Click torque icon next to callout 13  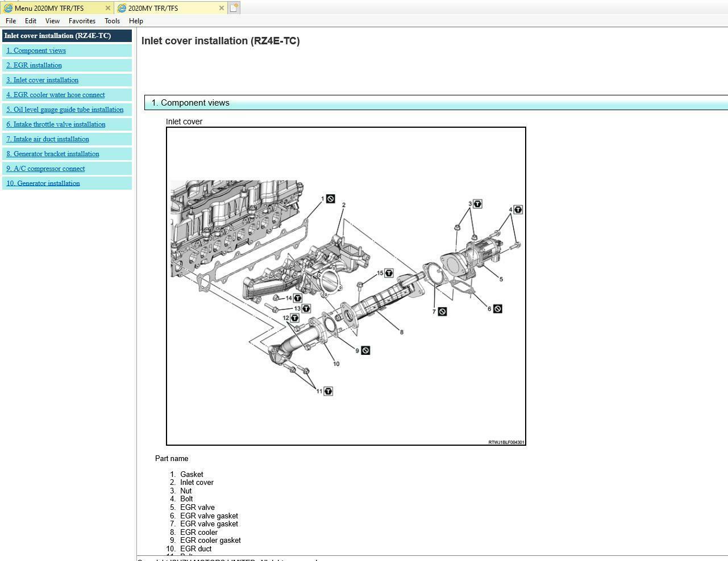306,308
